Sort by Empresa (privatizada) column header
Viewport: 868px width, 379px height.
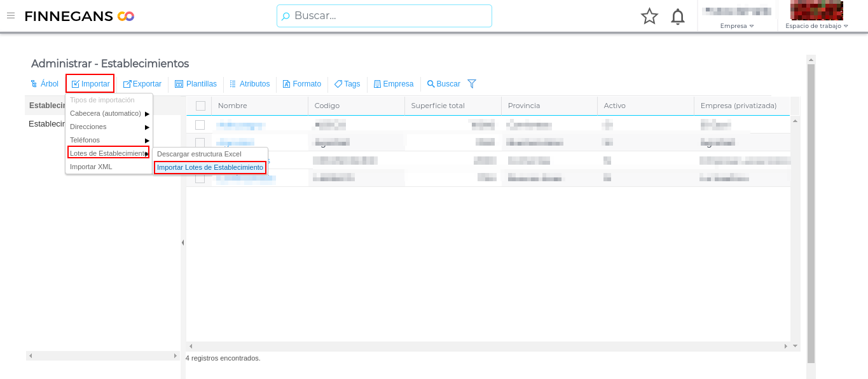(741, 106)
